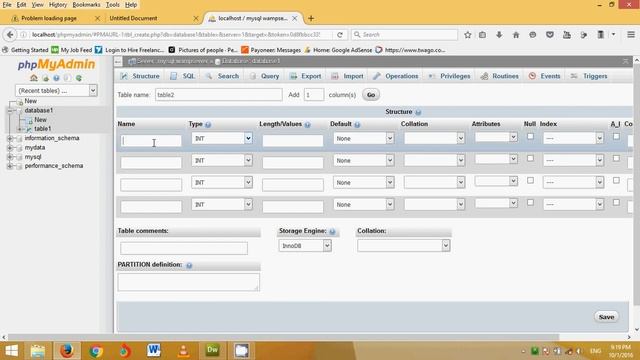Image resolution: width=640 pixels, height=360 pixels.
Task: Click Database: database1 breadcrumb link
Action: pos(251,61)
